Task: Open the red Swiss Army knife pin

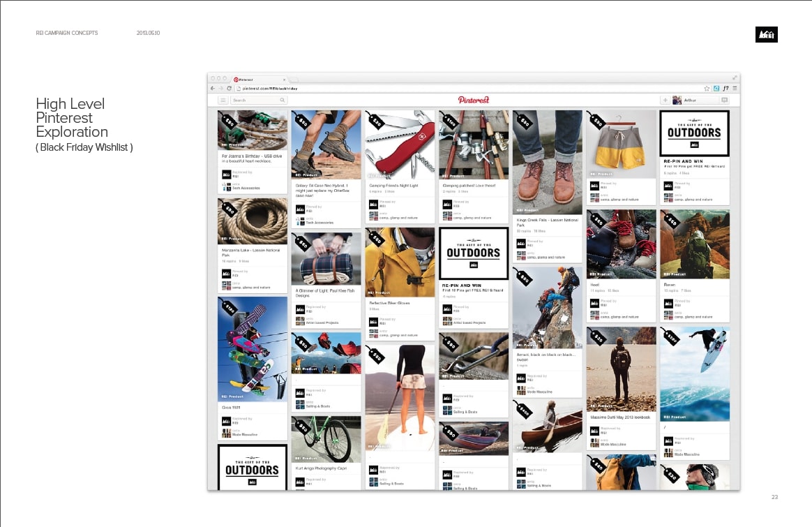Action: 400,144
